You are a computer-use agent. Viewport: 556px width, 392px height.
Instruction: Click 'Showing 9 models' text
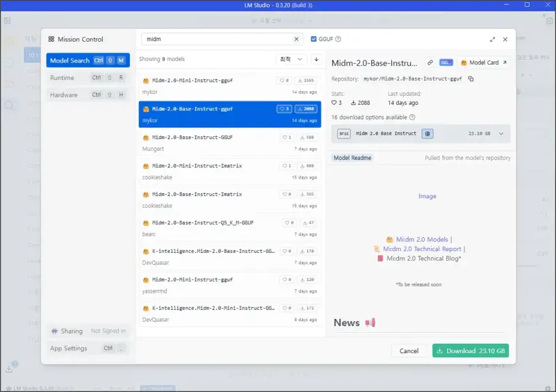[162, 59]
